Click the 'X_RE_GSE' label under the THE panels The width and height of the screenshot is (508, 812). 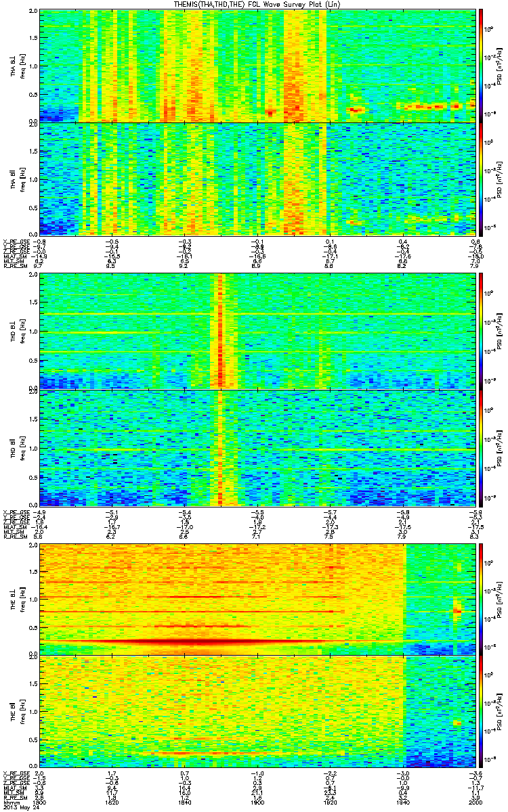(16, 772)
